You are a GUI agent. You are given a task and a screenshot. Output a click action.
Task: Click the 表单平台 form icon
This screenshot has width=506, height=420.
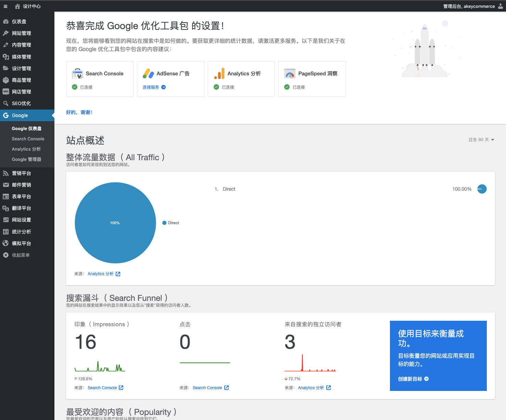(x=6, y=196)
